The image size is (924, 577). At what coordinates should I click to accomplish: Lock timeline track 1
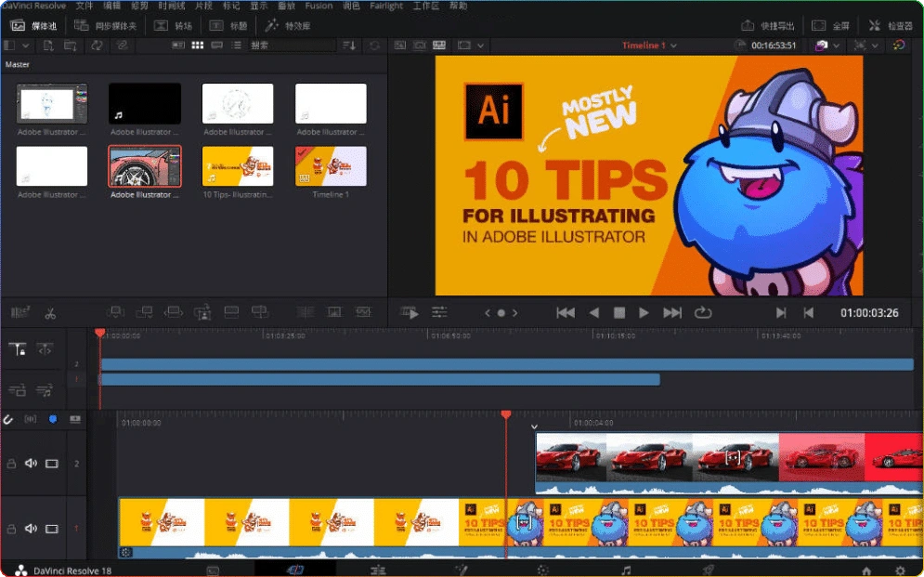point(12,527)
